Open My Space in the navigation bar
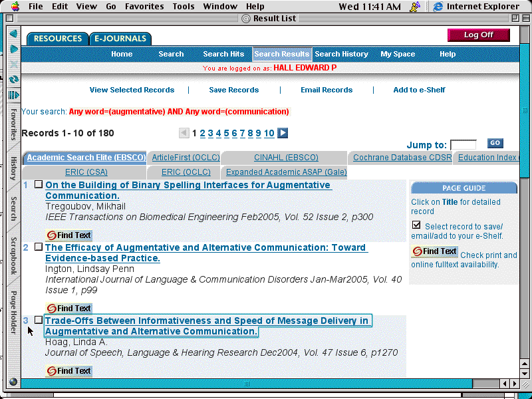The image size is (532, 399). point(398,54)
